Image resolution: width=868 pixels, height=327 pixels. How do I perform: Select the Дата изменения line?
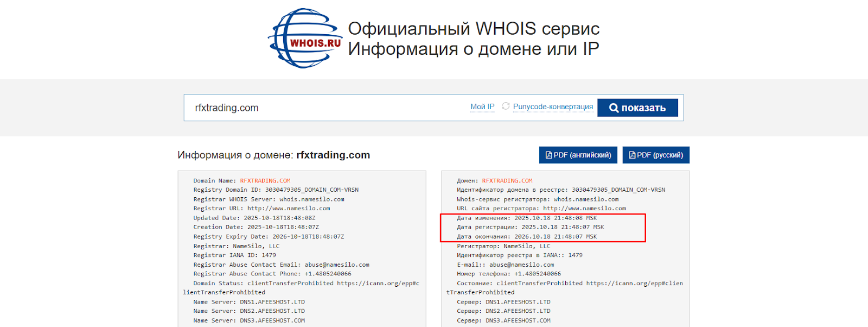[527, 218]
